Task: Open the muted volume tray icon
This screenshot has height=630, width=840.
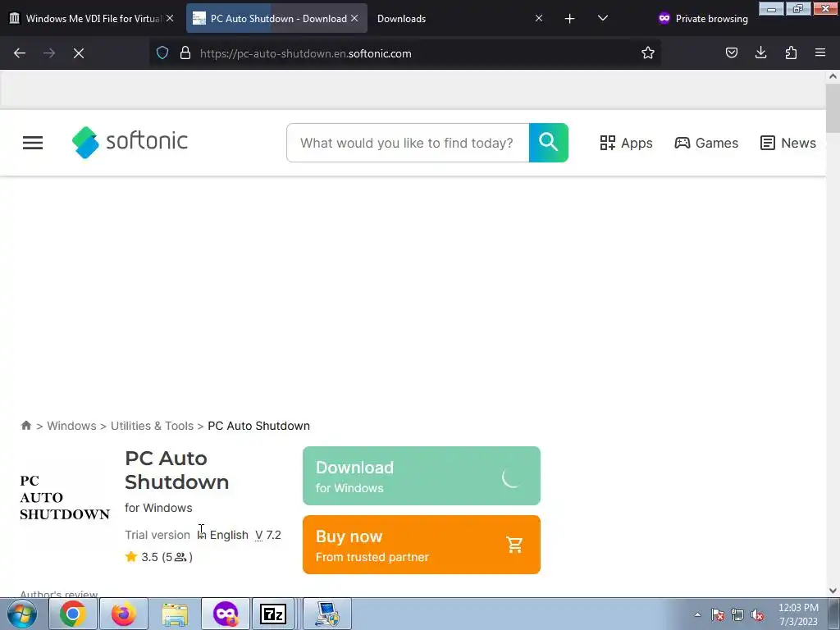Action: coord(757,614)
